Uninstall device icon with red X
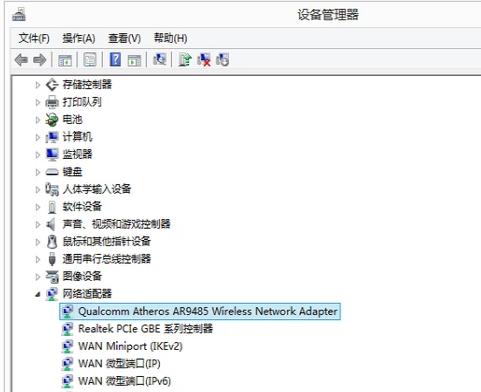This screenshot has width=481, height=392. click(x=204, y=60)
